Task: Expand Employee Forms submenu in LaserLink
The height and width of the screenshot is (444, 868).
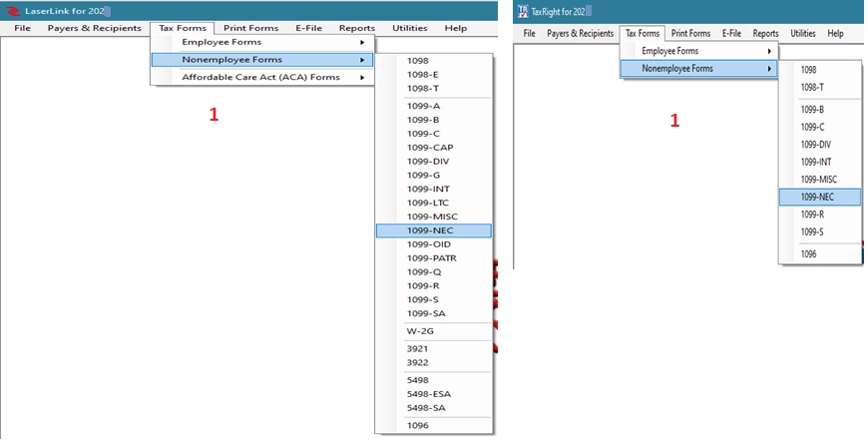Action: pyautogui.click(x=262, y=42)
